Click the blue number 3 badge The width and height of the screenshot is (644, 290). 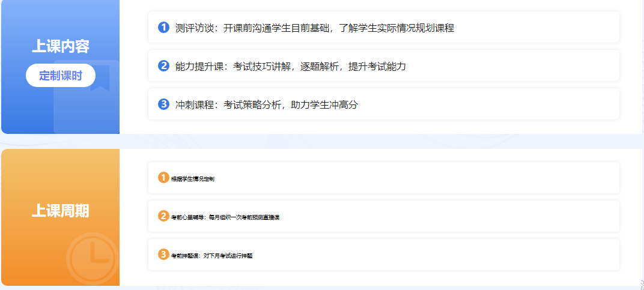[x=163, y=104]
